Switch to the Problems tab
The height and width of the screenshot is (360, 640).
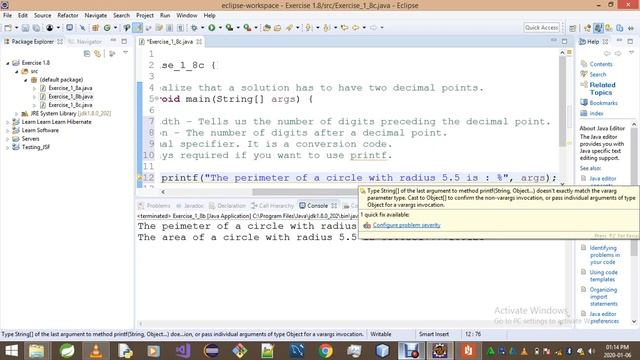point(155,206)
